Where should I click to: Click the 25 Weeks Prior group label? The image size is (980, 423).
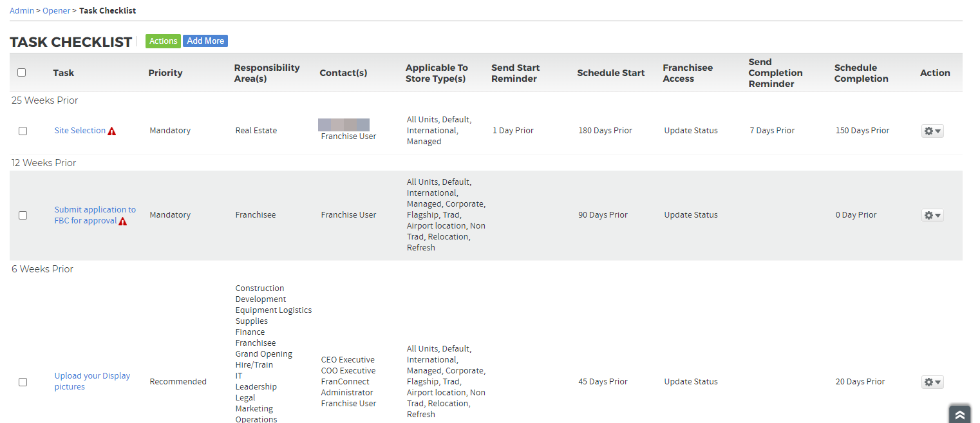click(x=45, y=100)
